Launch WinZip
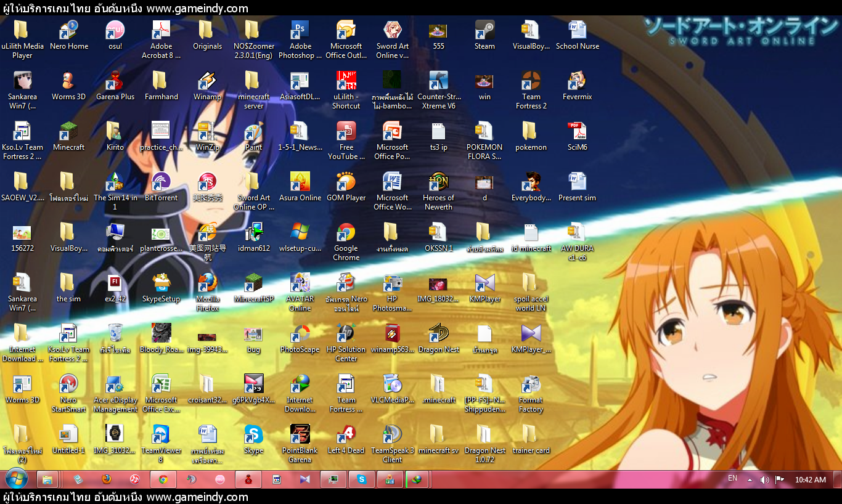 208,136
